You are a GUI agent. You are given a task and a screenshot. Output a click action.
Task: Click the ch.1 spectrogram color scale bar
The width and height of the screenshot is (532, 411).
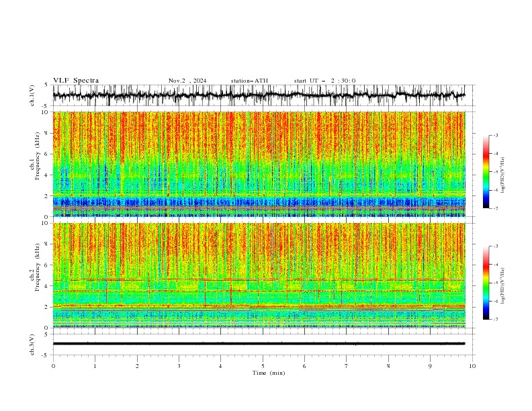point(486,172)
